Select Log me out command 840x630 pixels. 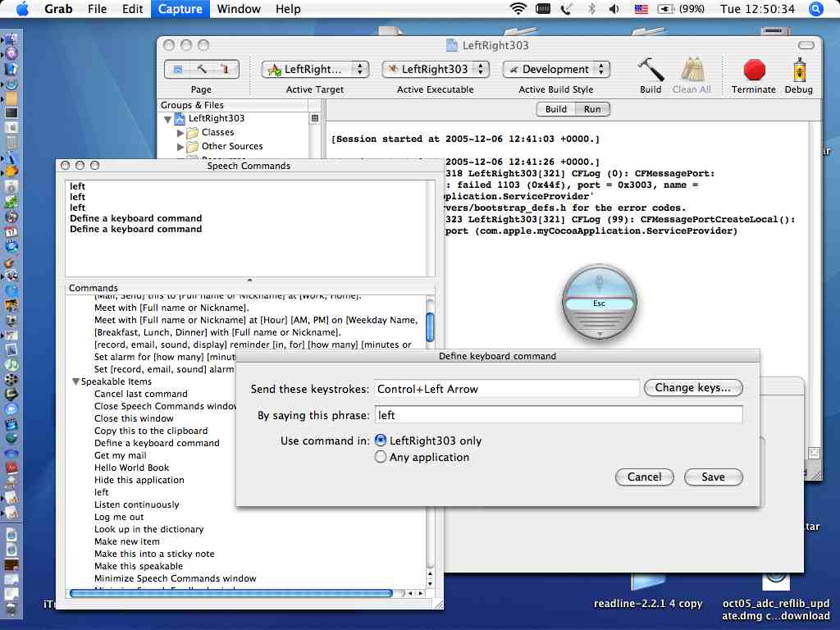click(x=119, y=517)
